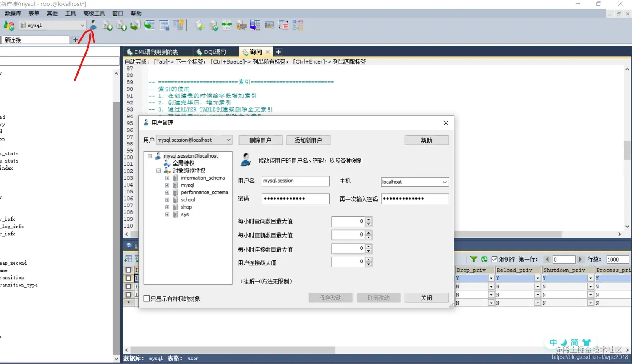Click into the 用户名 input field
Image resolution: width=632 pixels, height=364 pixels.
(296, 181)
